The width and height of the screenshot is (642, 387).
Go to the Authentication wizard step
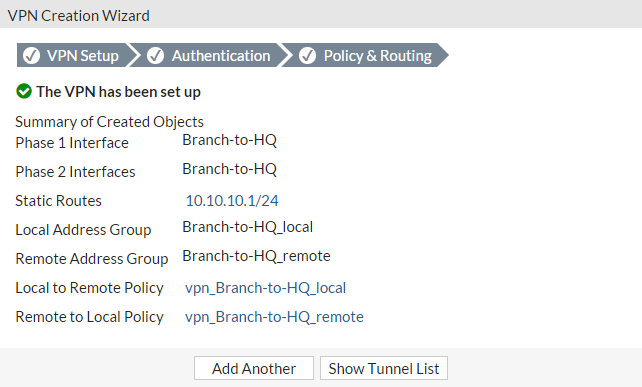208,55
